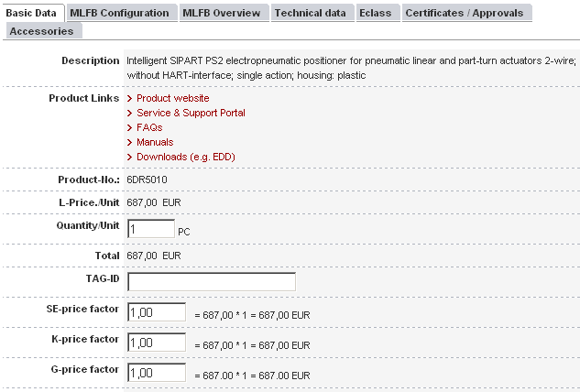Follow the Product website link
This screenshot has height=392, width=580.
coord(173,98)
